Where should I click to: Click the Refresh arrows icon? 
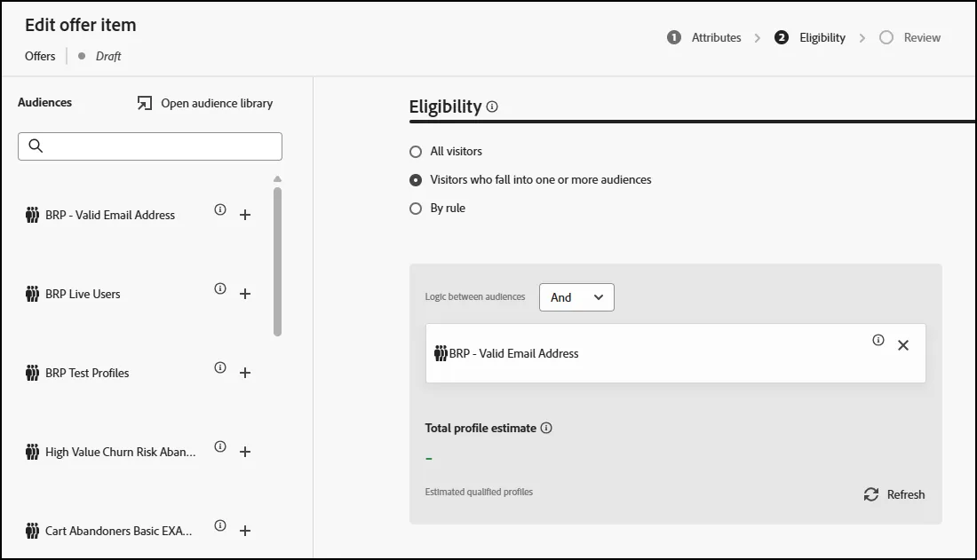[x=871, y=494]
